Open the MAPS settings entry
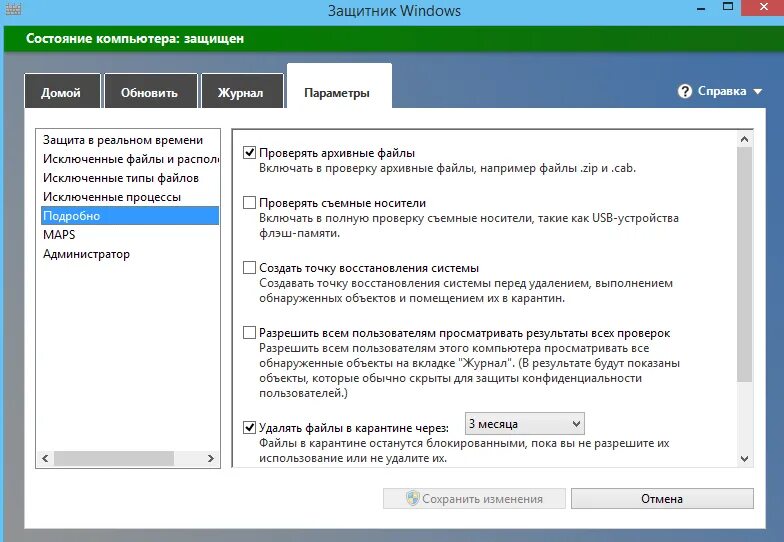This screenshot has height=542, width=784. 130,234
